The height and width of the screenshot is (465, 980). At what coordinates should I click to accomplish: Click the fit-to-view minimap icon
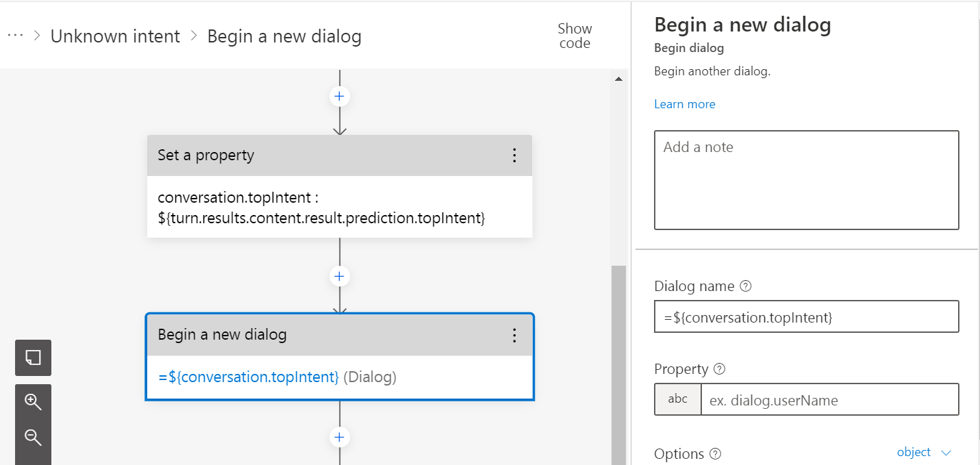coord(32,357)
